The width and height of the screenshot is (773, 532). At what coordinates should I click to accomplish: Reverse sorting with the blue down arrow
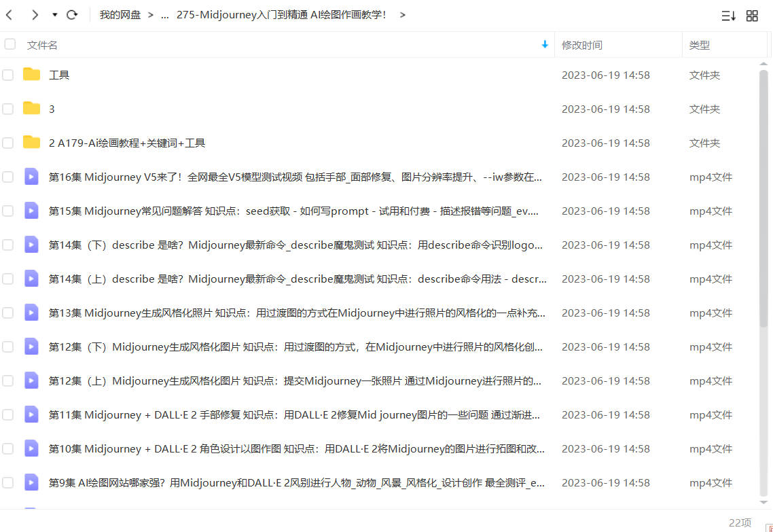tap(545, 44)
